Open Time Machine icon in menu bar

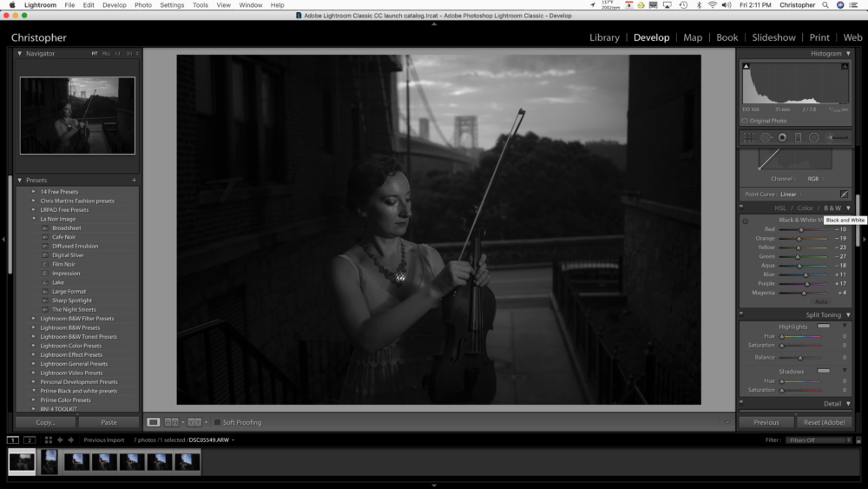pos(684,5)
